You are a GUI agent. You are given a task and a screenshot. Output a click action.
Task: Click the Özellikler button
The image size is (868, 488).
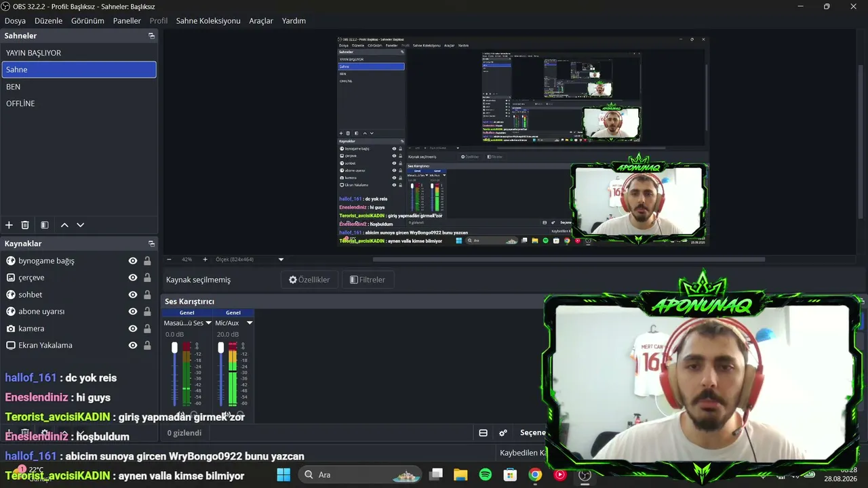309,280
